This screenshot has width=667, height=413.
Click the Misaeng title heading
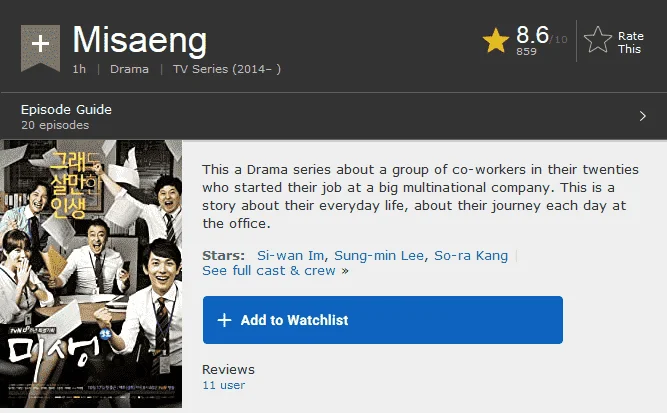point(140,40)
